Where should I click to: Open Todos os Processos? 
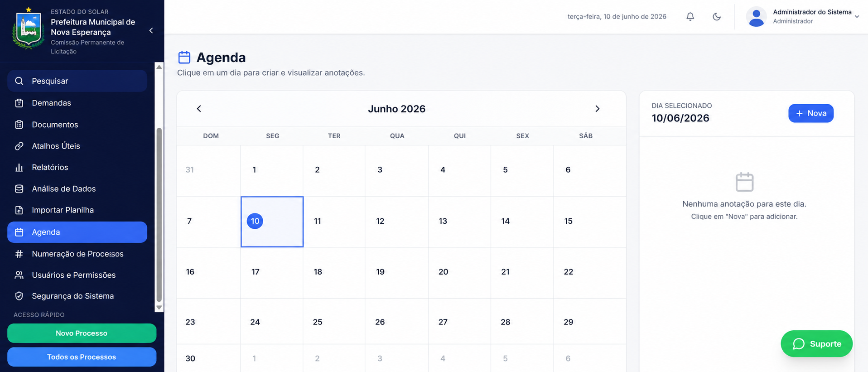[x=82, y=357]
